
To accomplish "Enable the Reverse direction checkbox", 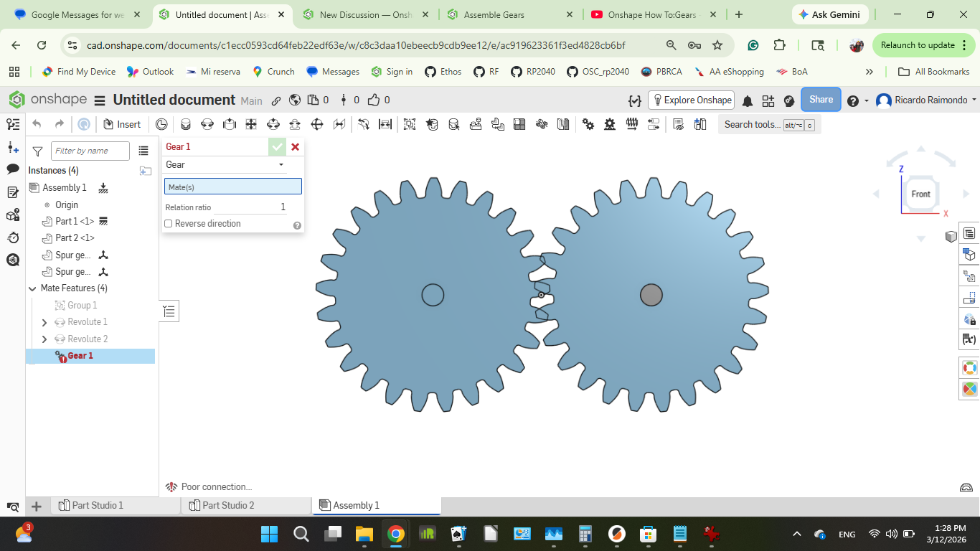I will 169,224.
